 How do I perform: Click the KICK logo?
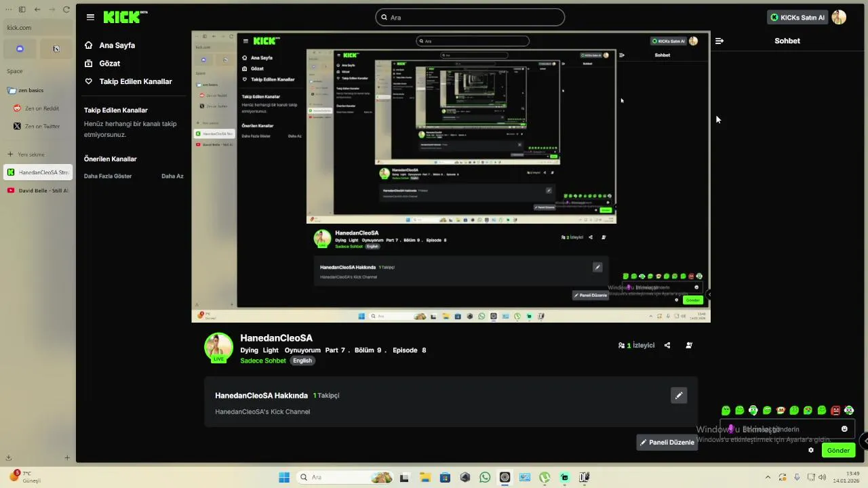tap(125, 17)
